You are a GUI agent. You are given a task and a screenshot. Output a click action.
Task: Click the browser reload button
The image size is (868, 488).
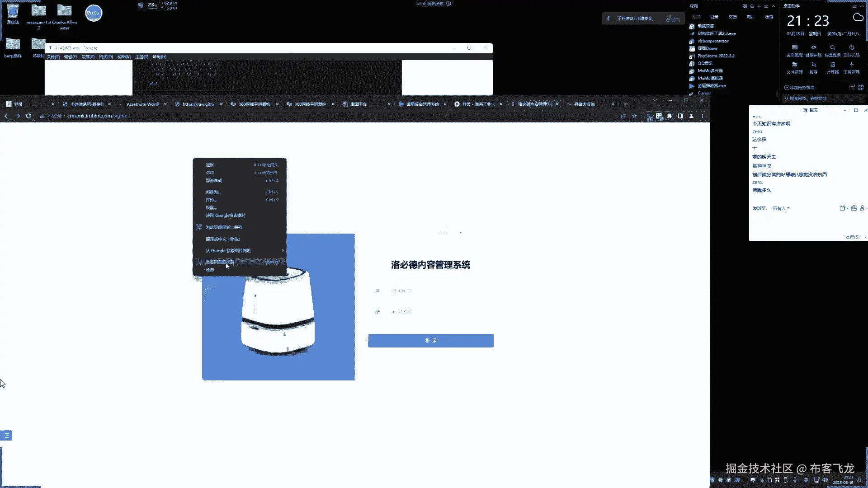28,116
